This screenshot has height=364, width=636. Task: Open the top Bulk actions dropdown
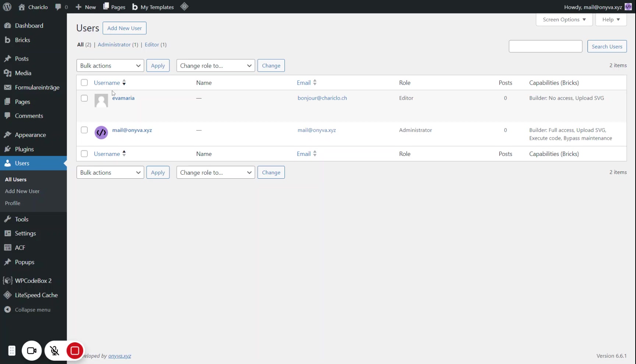(110, 66)
